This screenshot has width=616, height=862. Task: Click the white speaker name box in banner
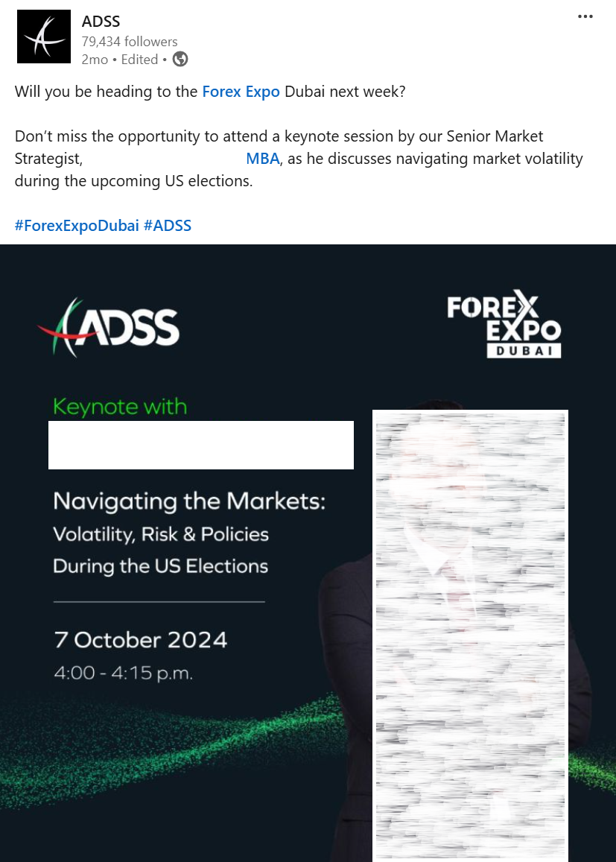(201, 445)
